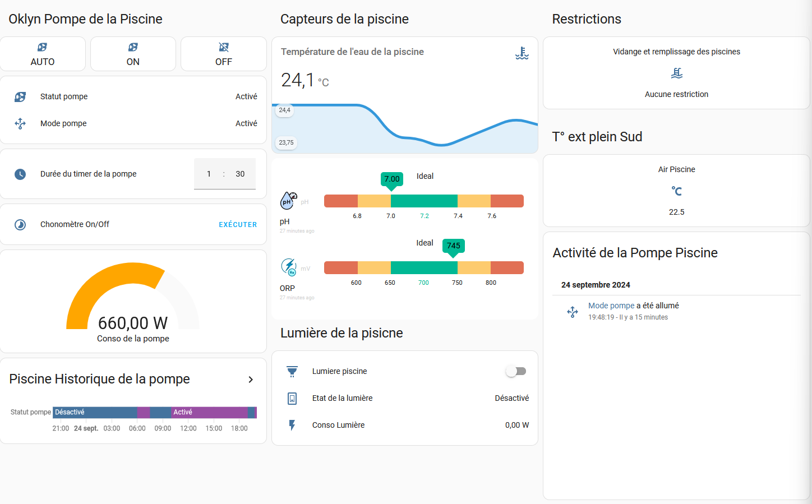Click the pH droplet icon

coord(288,200)
